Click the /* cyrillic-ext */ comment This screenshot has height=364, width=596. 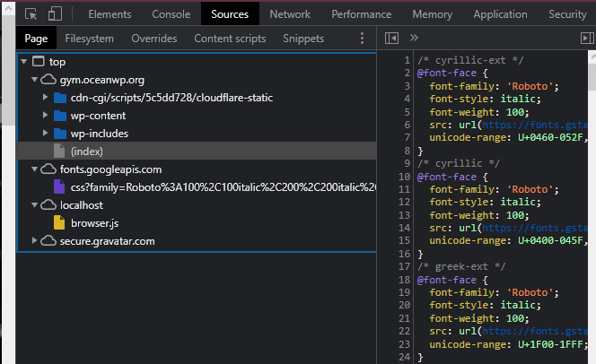coord(470,60)
